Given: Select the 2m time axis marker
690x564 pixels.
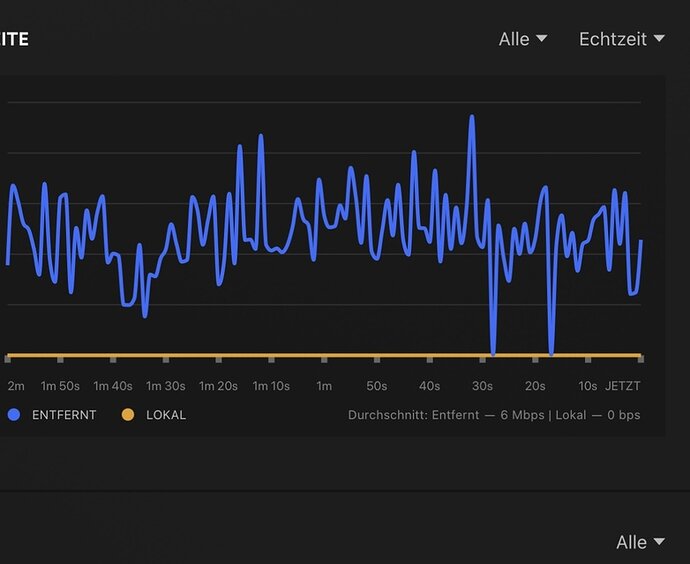Looking at the screenshot, I should click(x=16, y=386).
